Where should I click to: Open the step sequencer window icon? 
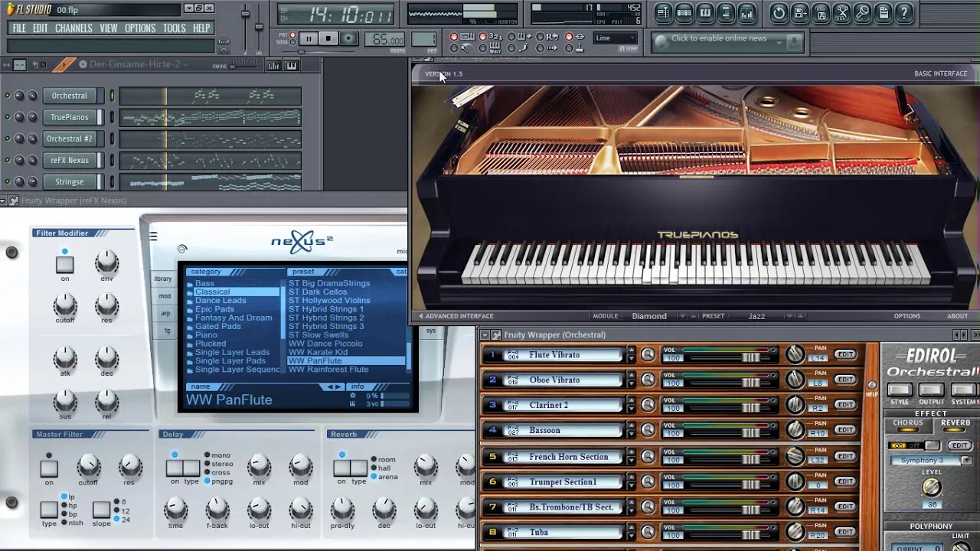pos(684,12)
